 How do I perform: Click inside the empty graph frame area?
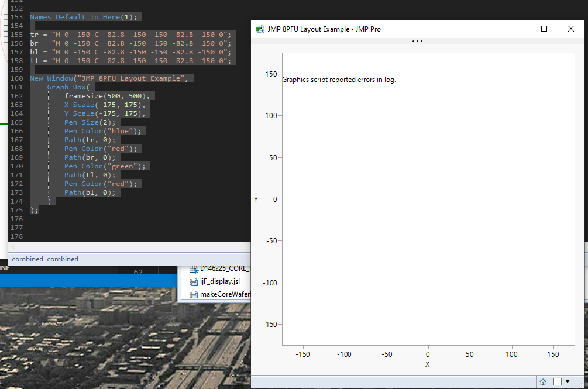[x=427, y=222]
